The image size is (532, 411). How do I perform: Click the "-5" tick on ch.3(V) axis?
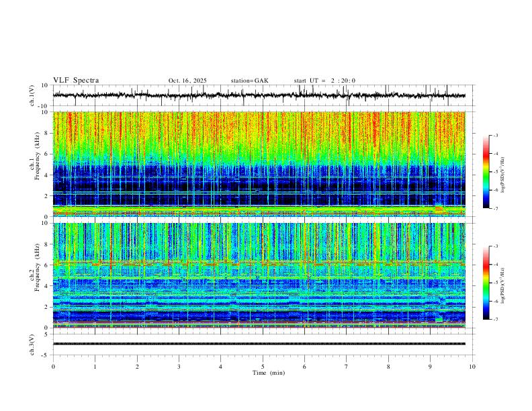pyautogui.click(x=46, y=355)
